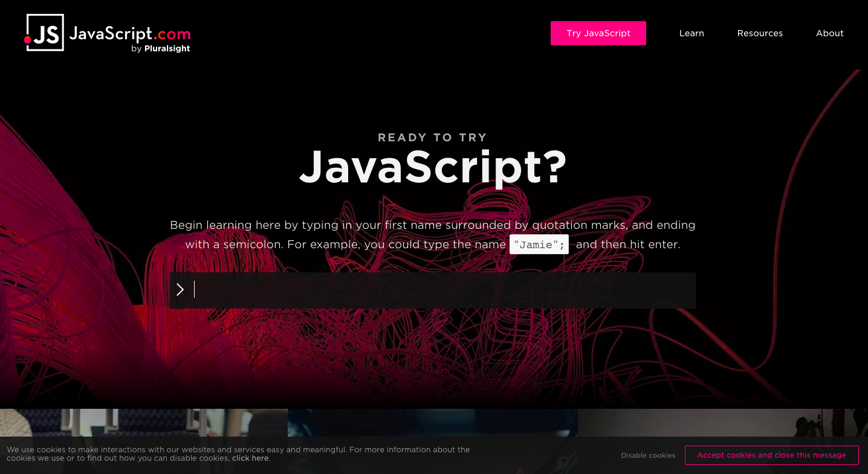Image resolution: width=868 pixels, height=474 pixels.
Task: Open the Resources menu item
Action: [x=760, y=33]
